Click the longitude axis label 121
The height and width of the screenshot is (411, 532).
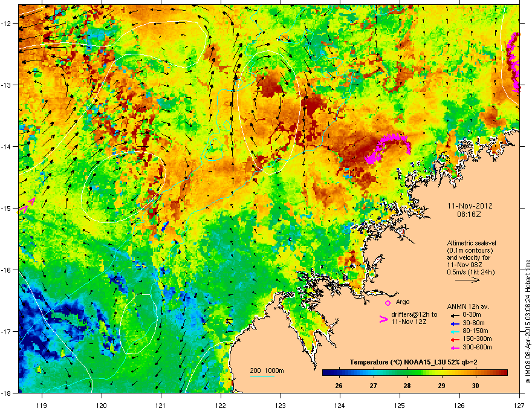(161, 405)
